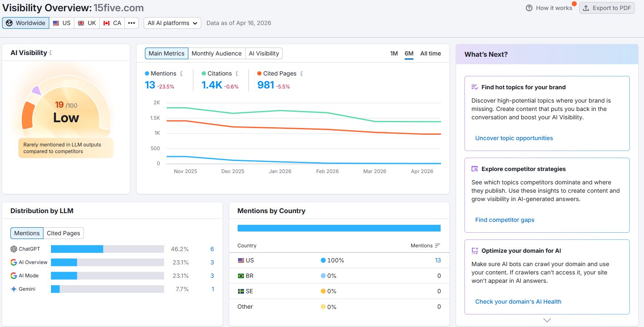Toggle the Cited Pages series in chart legend
644x327 pixels.
coord(277,73)
